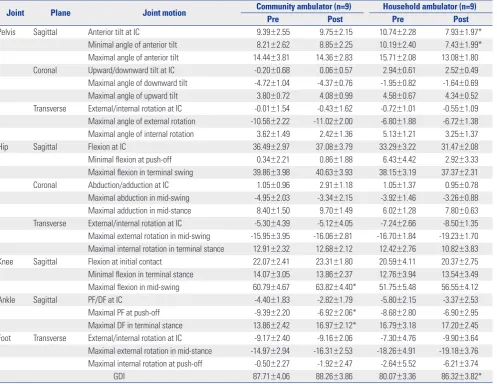Click the value 36.49±2.97

[271, 147]
